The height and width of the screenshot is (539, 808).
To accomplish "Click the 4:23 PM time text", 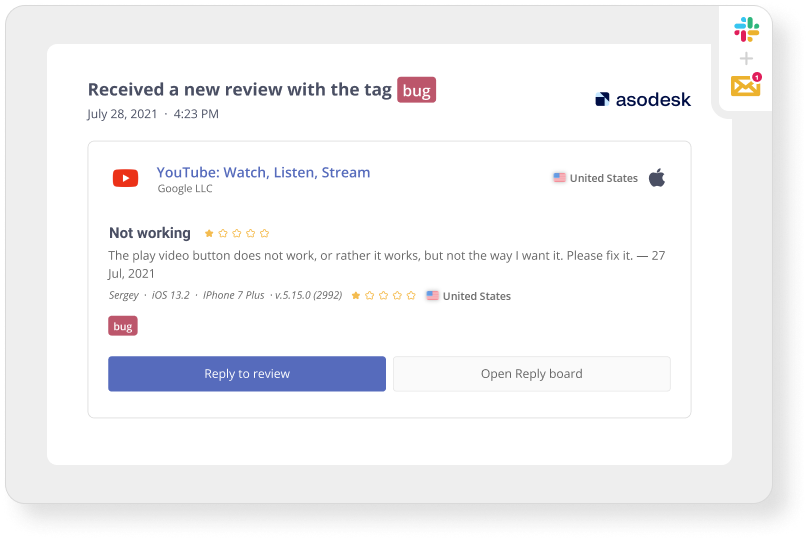I will (x=196, y=114).
